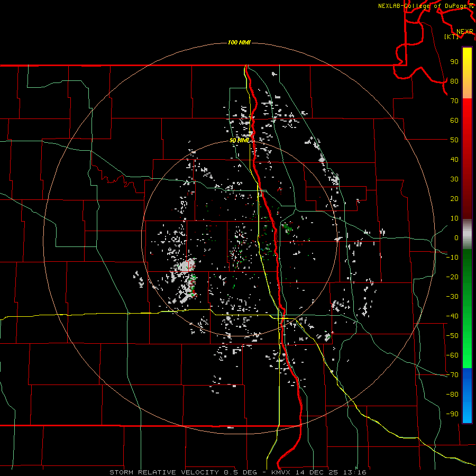The width and height of the screenshot is (476, 476).
Task: Select the NEXLAB-College of DuPage credit text
Action: point(422,6)
